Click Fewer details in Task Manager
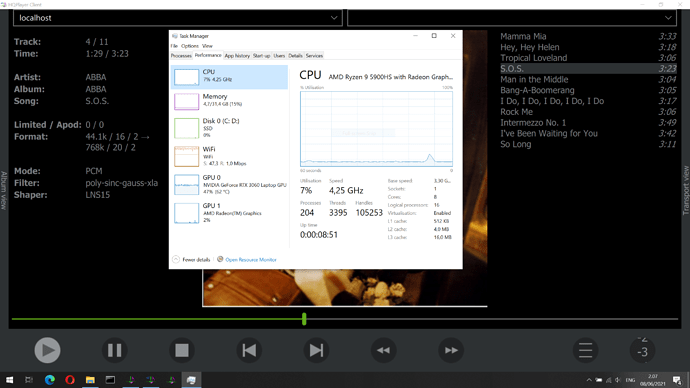Screen dimensions: 690x388 (191, 260)
